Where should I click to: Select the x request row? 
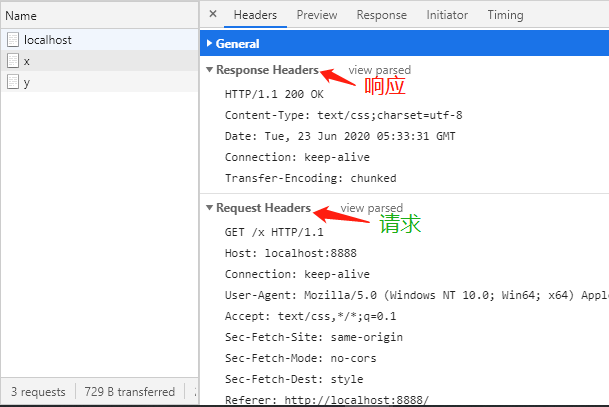click(x=100, y=61)
